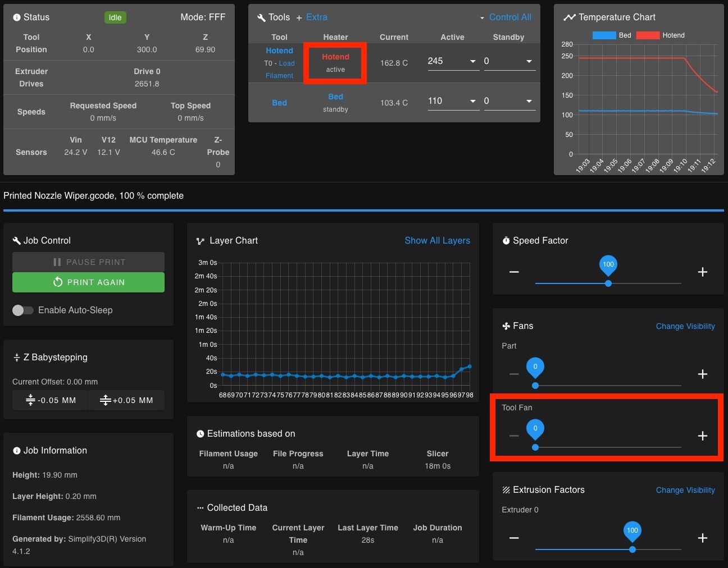This screenshot has height=568, width=728.
Task: Open the Extra tools tab
Action: [317, 17]
